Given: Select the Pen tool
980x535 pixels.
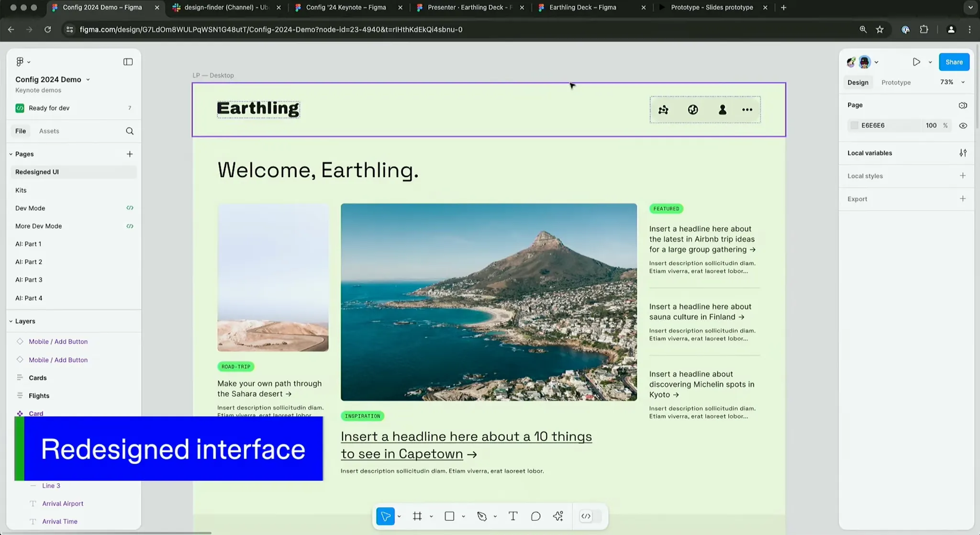Looking at the screenshot, I should [x=482, y=516].
